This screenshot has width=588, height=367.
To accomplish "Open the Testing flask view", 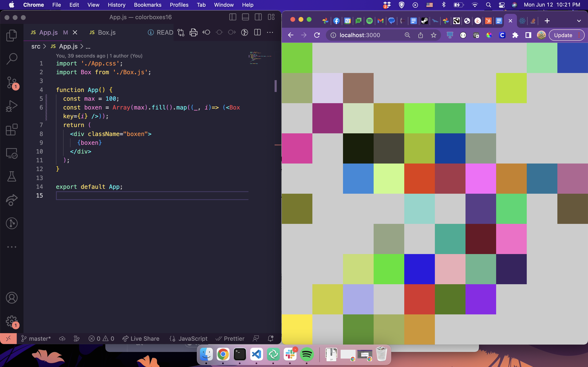I will (11, 176).
